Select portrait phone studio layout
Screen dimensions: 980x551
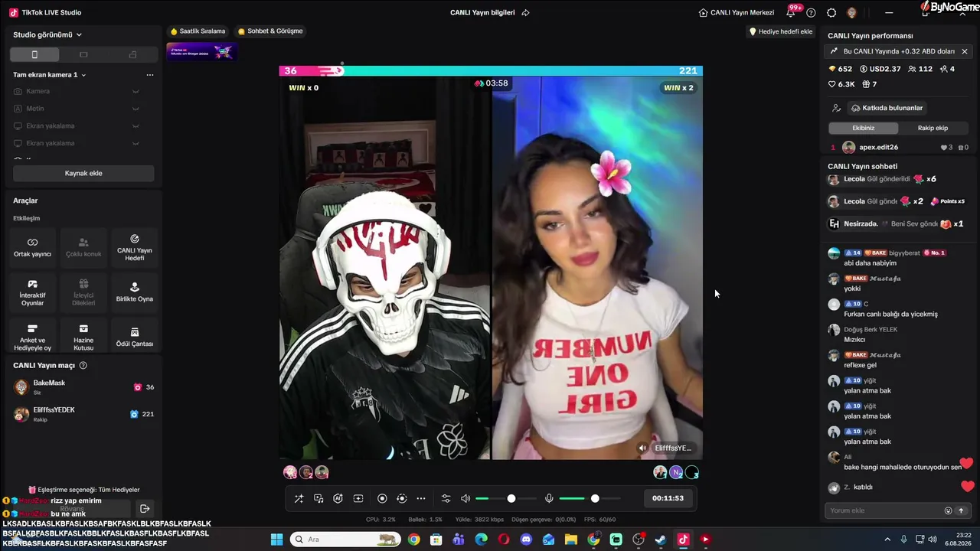[x=34, y=54]
